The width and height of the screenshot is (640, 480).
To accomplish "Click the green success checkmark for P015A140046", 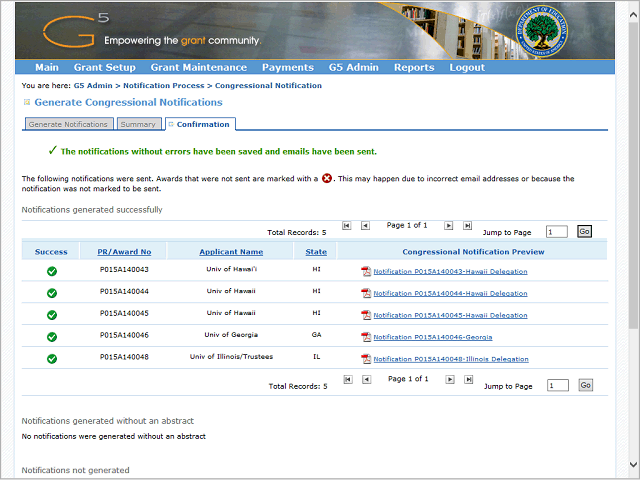I will pos(51,337).
